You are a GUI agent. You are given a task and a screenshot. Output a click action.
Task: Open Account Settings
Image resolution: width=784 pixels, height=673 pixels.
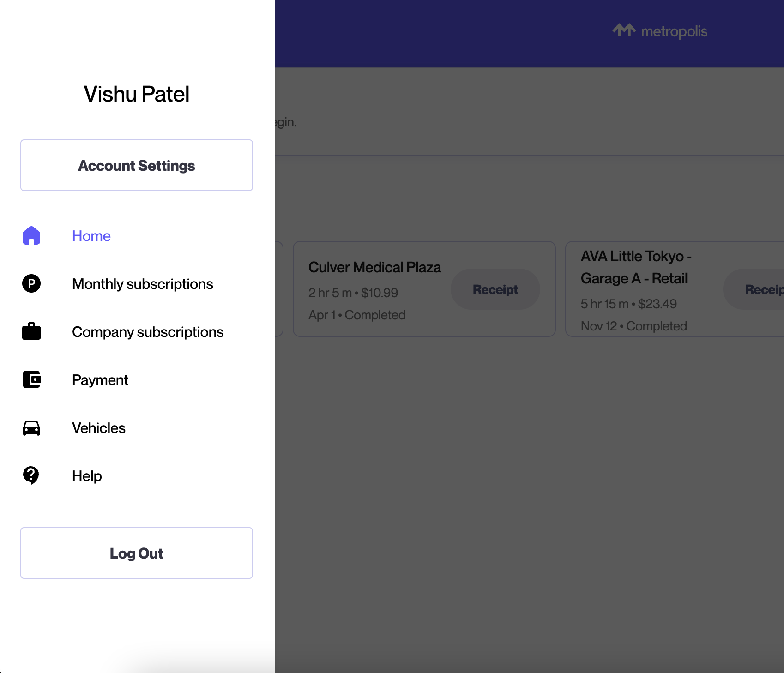pos(137,165)
